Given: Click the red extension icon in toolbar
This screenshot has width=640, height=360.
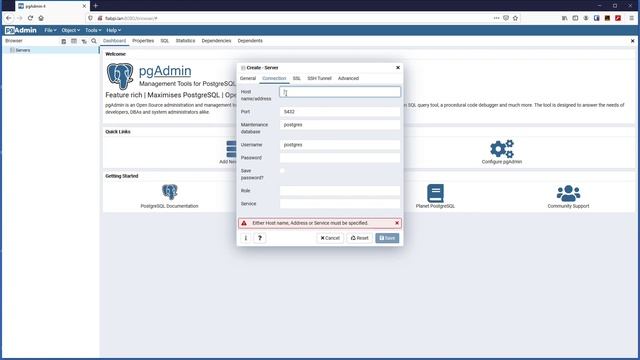Looking at the screenshot, I should click(x=618, y=18).
